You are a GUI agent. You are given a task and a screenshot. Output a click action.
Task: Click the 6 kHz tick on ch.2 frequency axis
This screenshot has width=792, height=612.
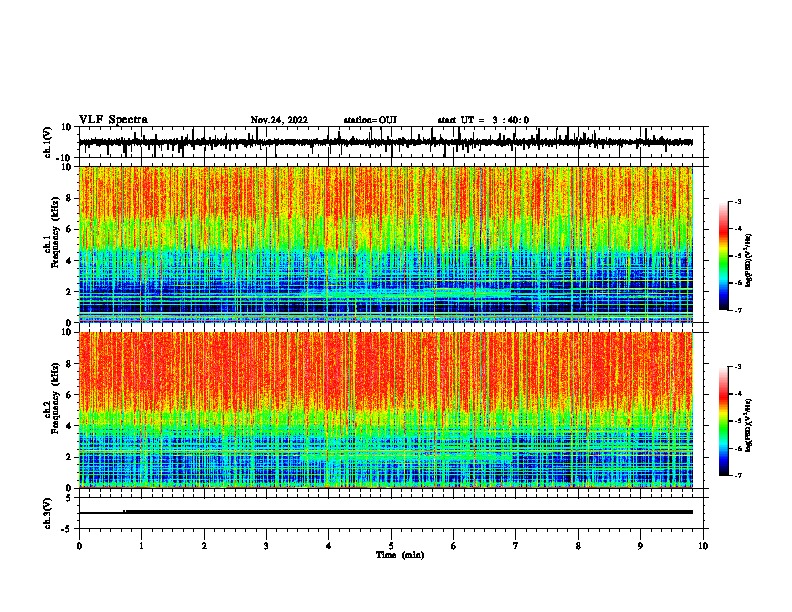(x=69, y=395)
